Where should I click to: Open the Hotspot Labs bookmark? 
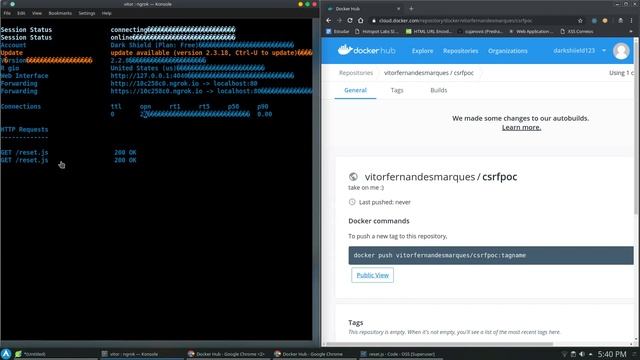(x=376, y=31)
